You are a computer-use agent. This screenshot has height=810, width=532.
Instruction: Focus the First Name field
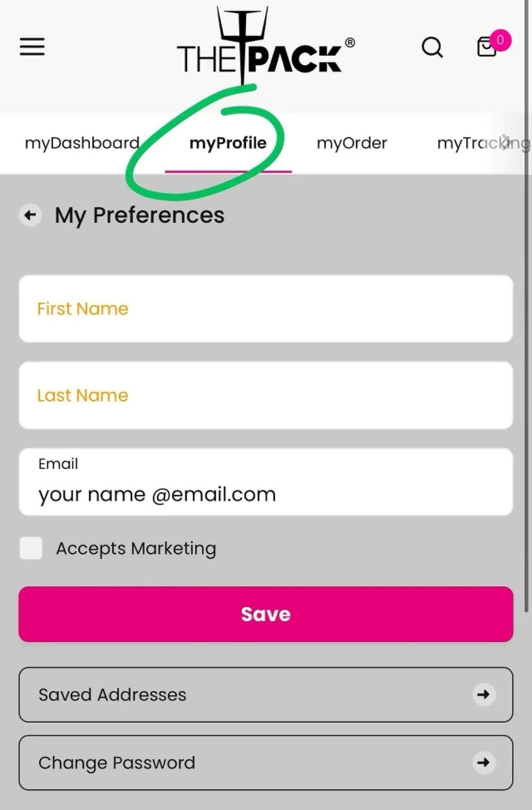(265, 309)
